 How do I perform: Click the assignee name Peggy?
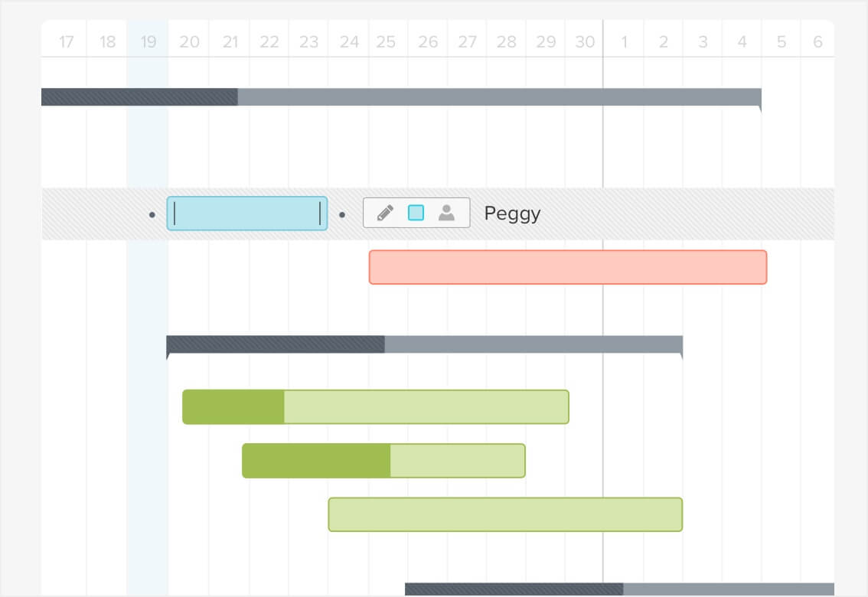click(511, 214)
